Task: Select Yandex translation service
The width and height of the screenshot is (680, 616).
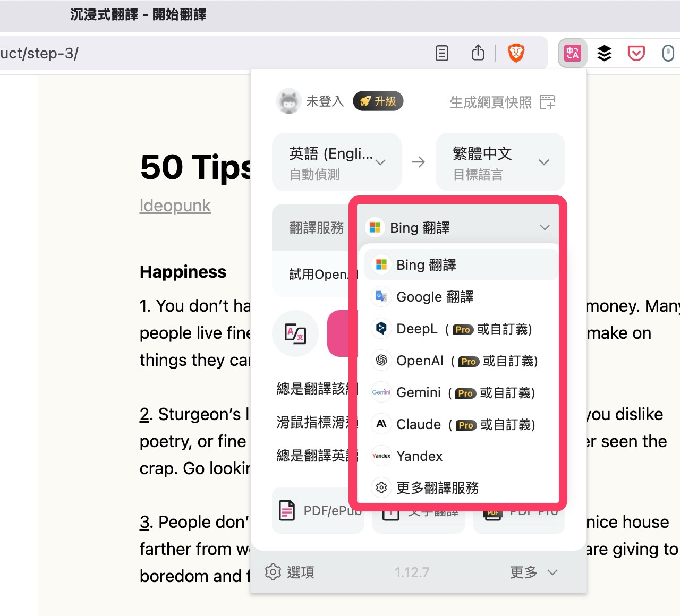Action: [x=461, y=456]
